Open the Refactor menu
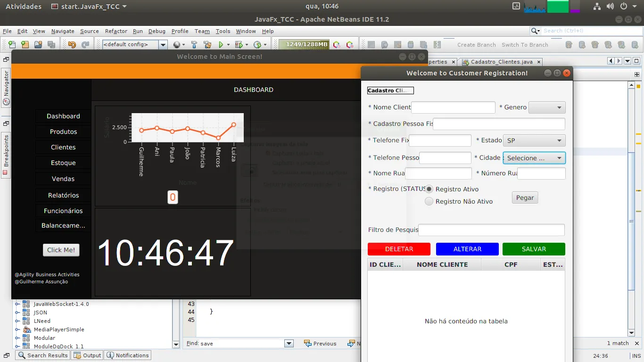Image resolution: width=644 pixels, height=362 pixels. [116, 31]
